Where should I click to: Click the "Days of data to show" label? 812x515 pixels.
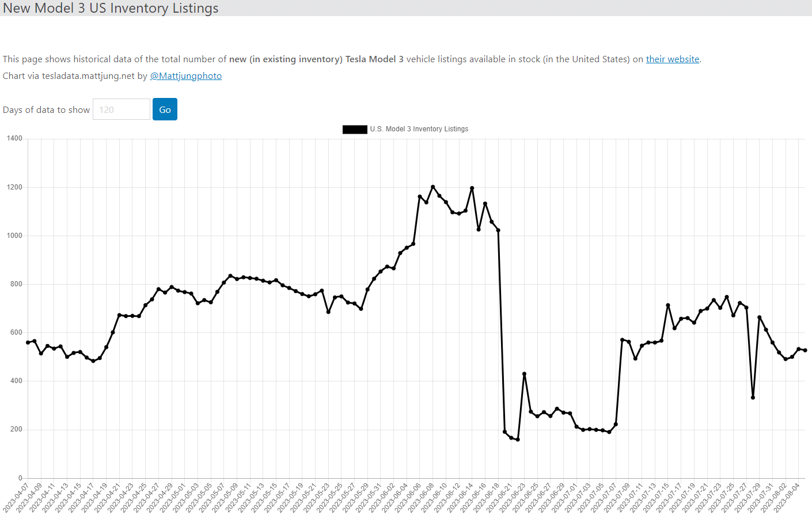tap(47, 109)
